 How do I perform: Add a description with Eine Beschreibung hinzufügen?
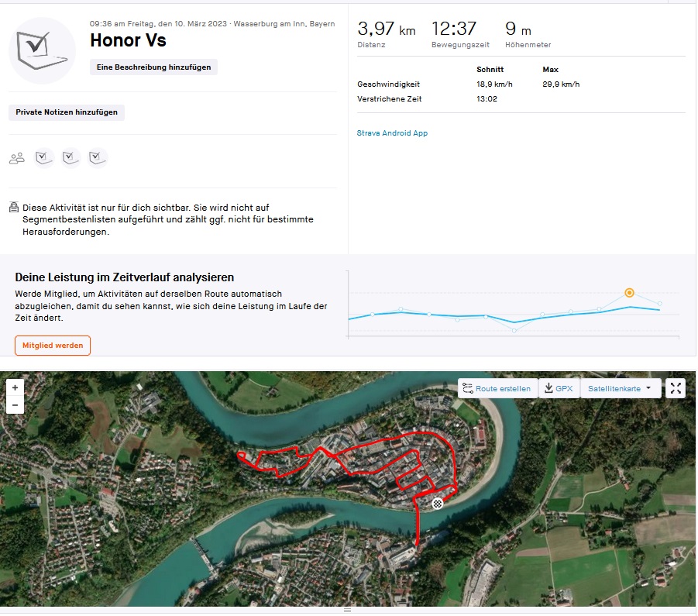153,67
